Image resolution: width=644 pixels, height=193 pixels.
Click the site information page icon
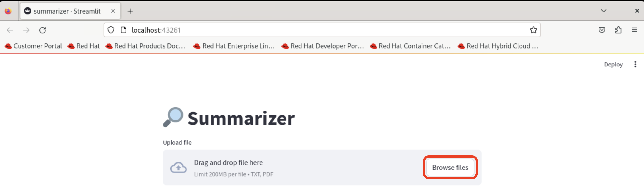[124, 30]
